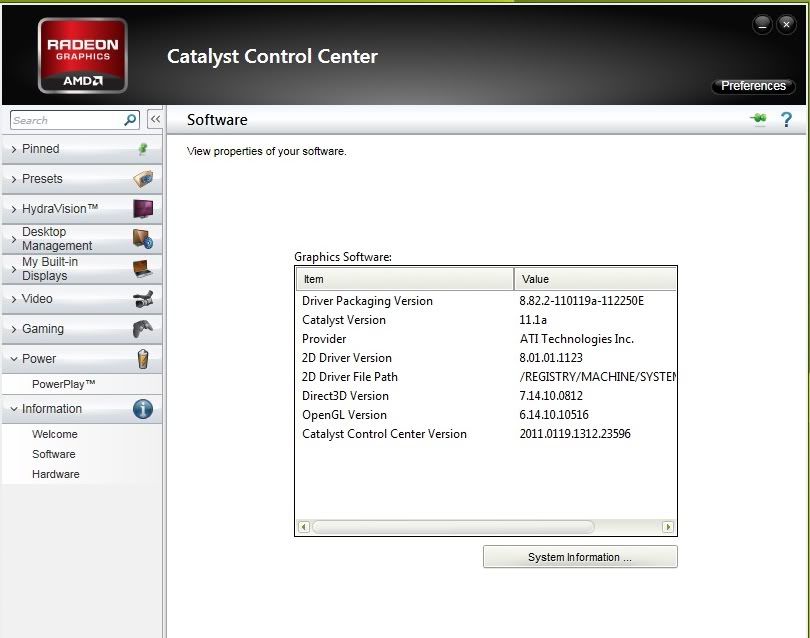Select the Provider row label

coord(324,339)
